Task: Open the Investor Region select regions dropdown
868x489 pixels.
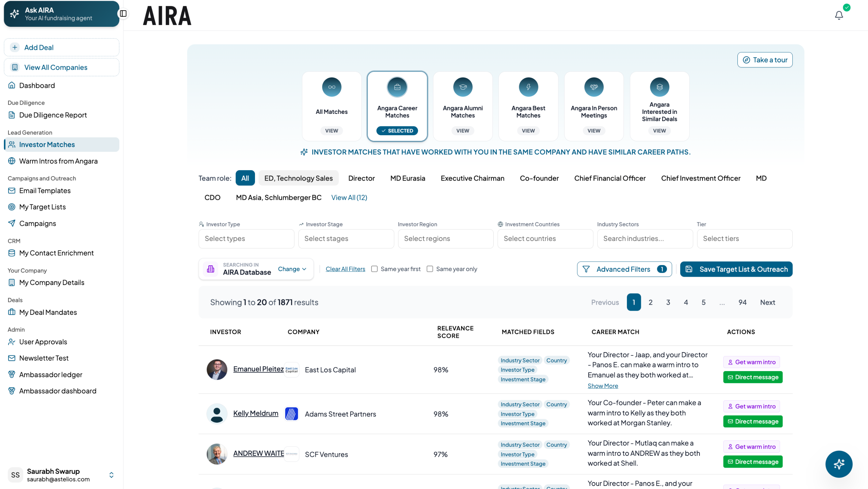Action: click(x=446, y=239)
